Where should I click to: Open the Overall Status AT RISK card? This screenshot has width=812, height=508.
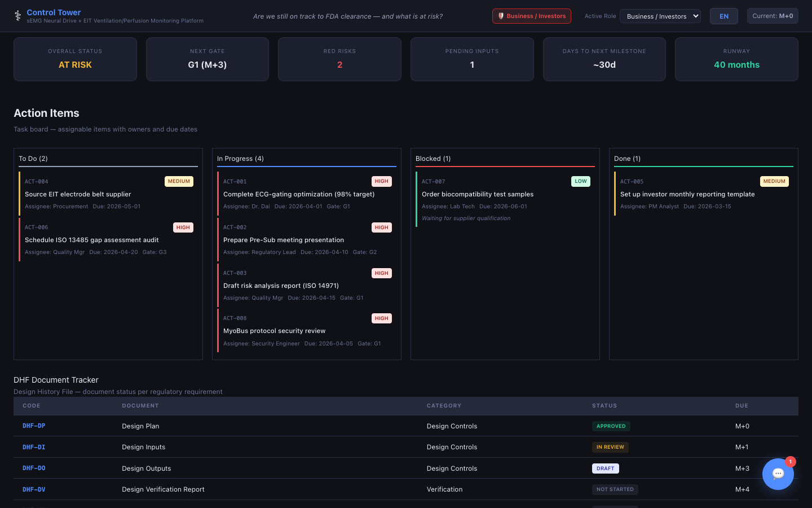[75, 59]
